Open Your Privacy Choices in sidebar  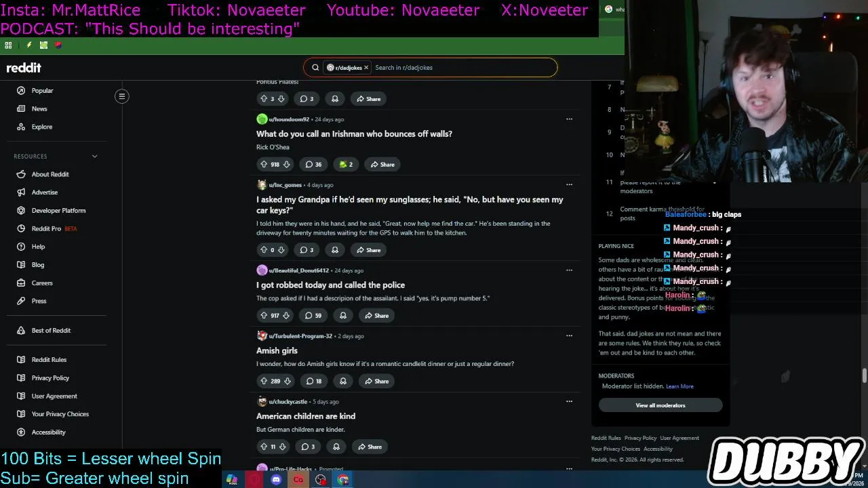(x=60, y=414)
